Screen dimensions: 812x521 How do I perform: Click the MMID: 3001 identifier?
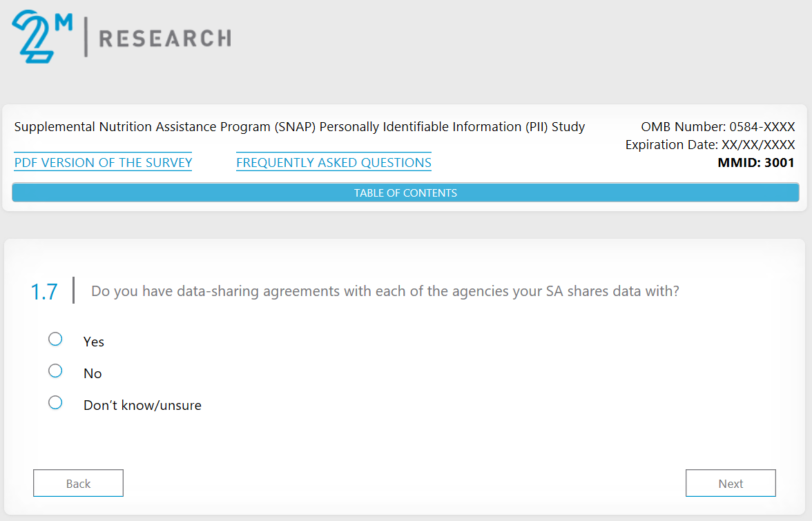pos(756,163)
